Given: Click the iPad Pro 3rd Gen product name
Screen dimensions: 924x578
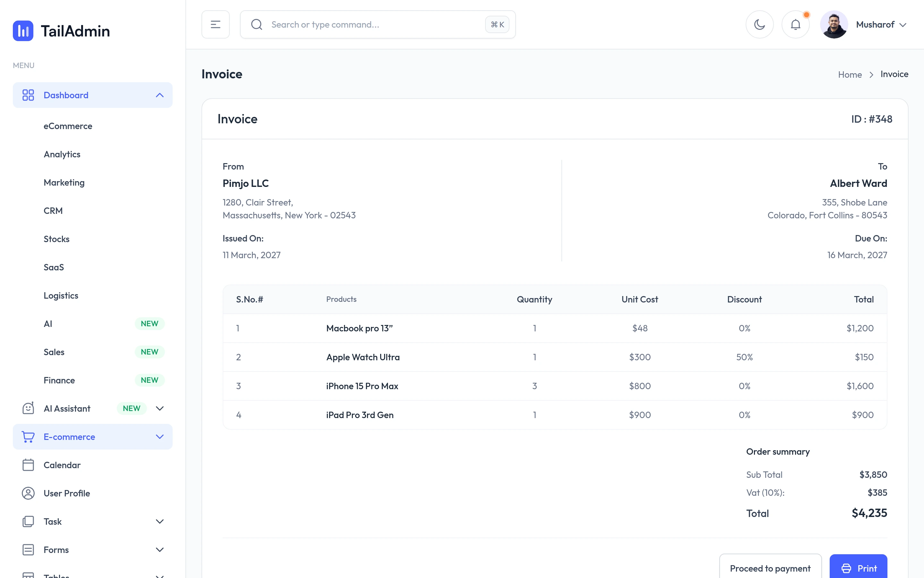Looking at the screenshot, I should [x=360, y=415].
